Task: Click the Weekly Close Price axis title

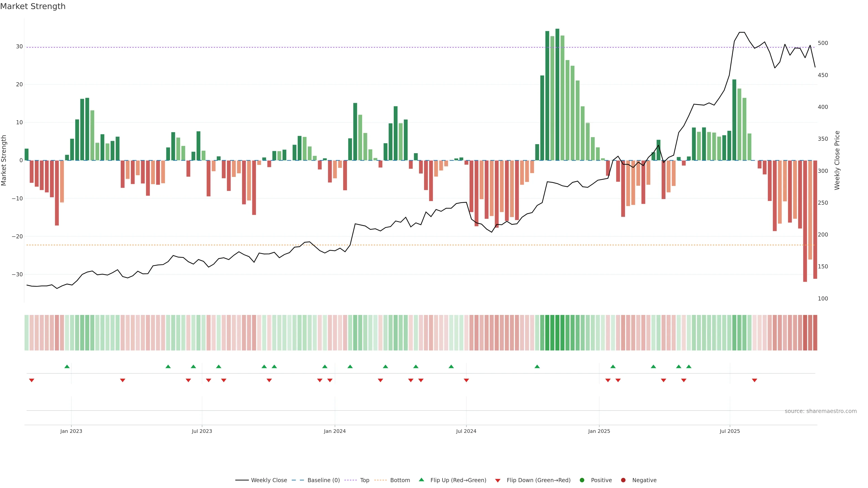Action: 837,160
